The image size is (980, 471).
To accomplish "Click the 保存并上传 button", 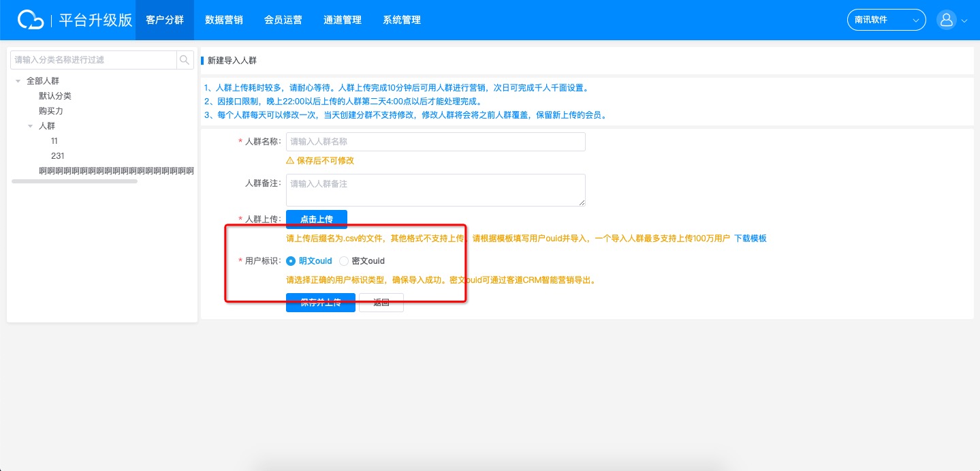I will click(321, 302).
